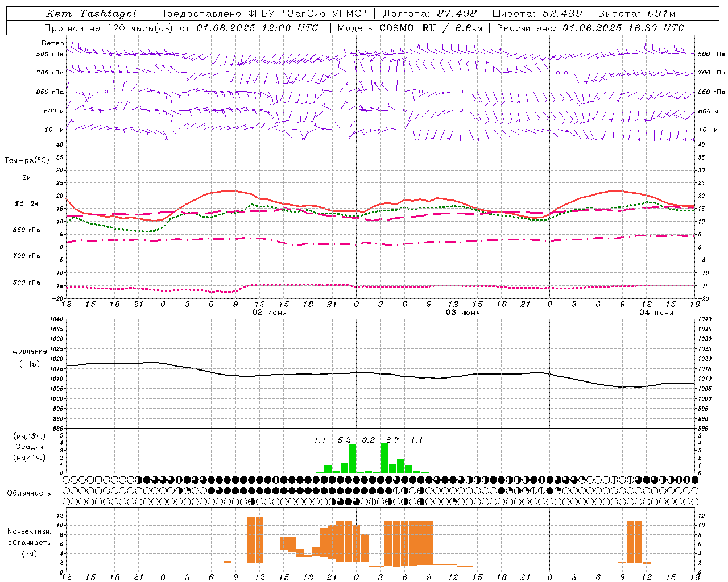Click the 6.7 precipitation total value
The image size is (728, 582).
point(392,440)
